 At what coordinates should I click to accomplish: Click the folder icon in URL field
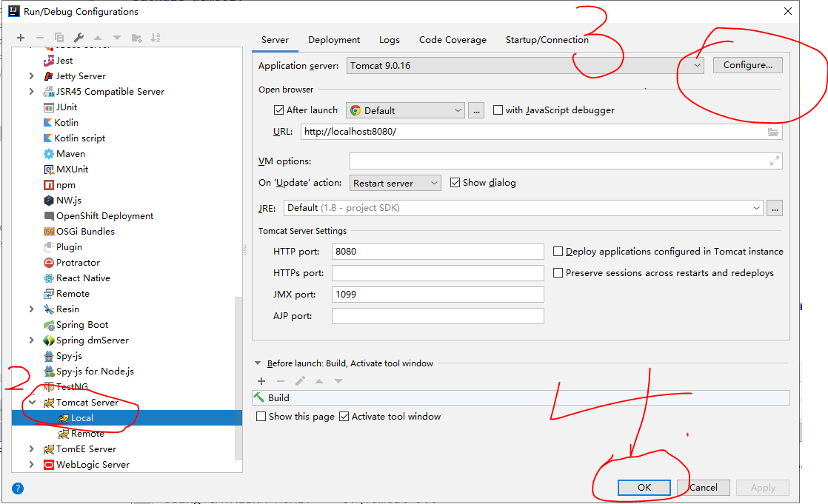pyautogui.click(x=773, y=132)
